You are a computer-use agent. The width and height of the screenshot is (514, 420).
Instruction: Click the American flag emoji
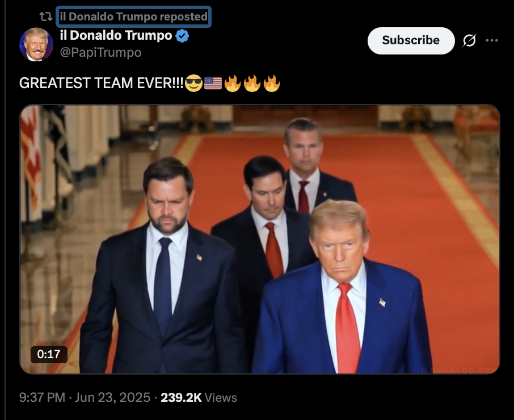click(x=213, y=83)
